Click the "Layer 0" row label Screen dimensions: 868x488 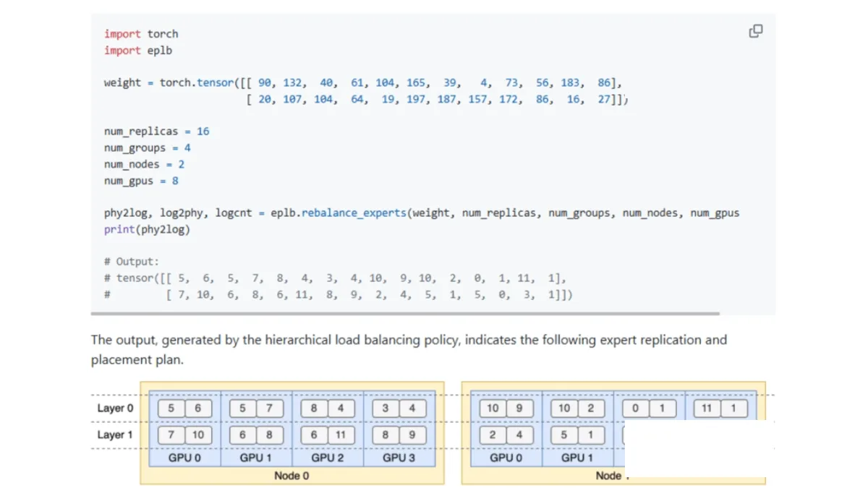coord(116,408)
